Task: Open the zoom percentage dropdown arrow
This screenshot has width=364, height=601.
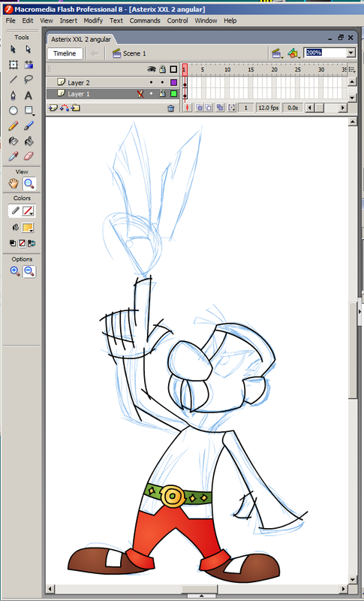Action: 351,53
